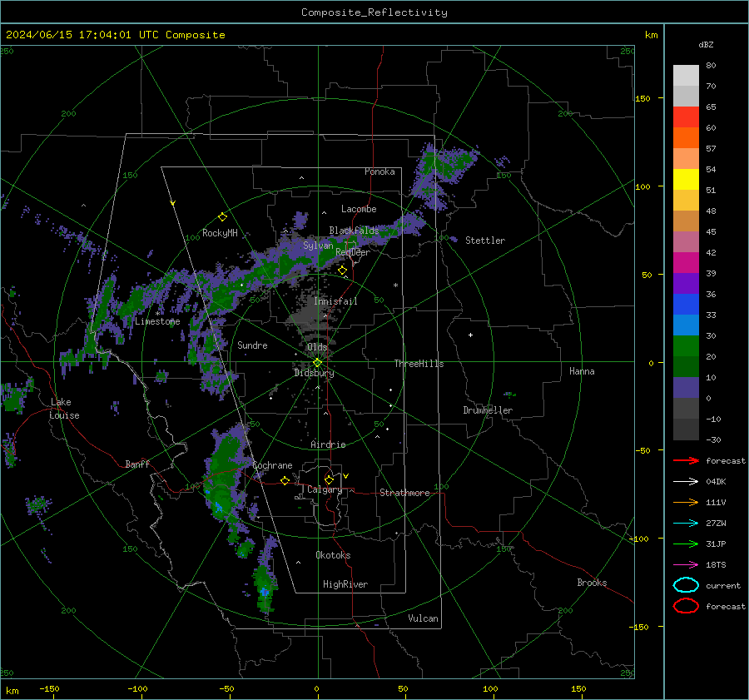Click the white 04DK arrow icon

pos(686,482)
